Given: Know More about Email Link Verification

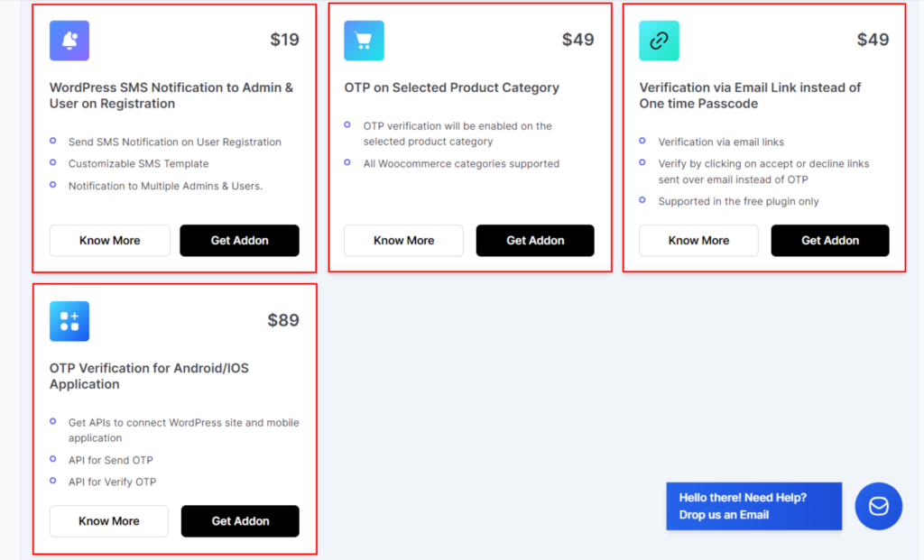Looking at the screenshot, I should click(698, 240).
